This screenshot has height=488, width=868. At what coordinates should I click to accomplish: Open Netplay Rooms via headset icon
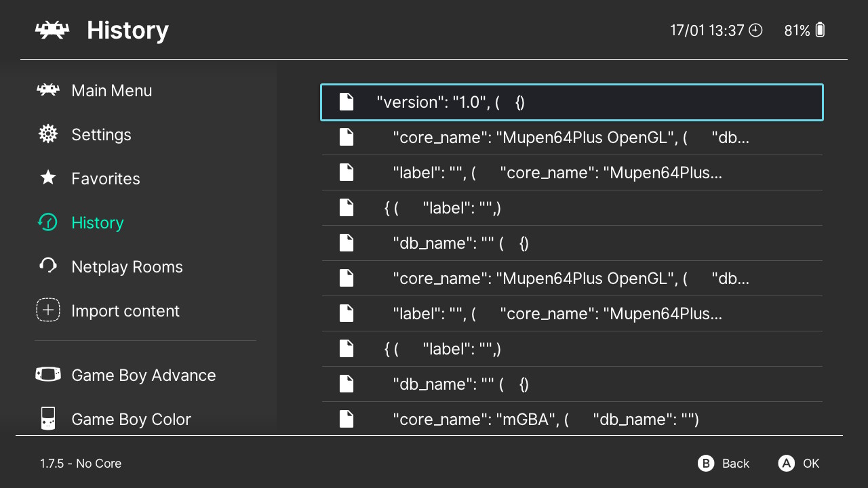(47, 266)
